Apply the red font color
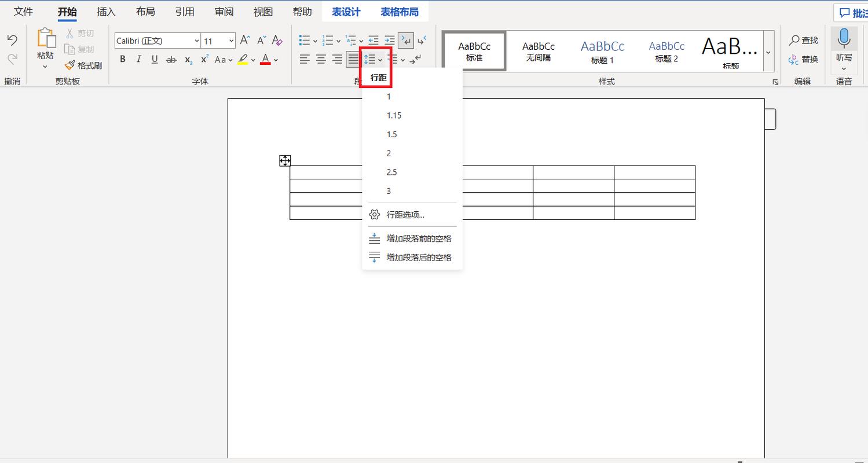Image resolution: width=868 pixels, height=463 pixels. (x=265, y=59)
